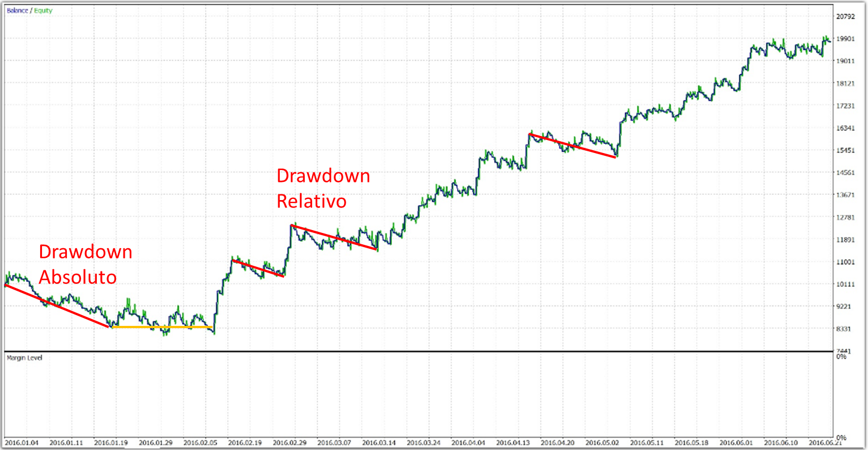The height and width of the screenshot is (450, 868).
Task: Click the green "Equity" legend label
Action: tap(43, 11)
